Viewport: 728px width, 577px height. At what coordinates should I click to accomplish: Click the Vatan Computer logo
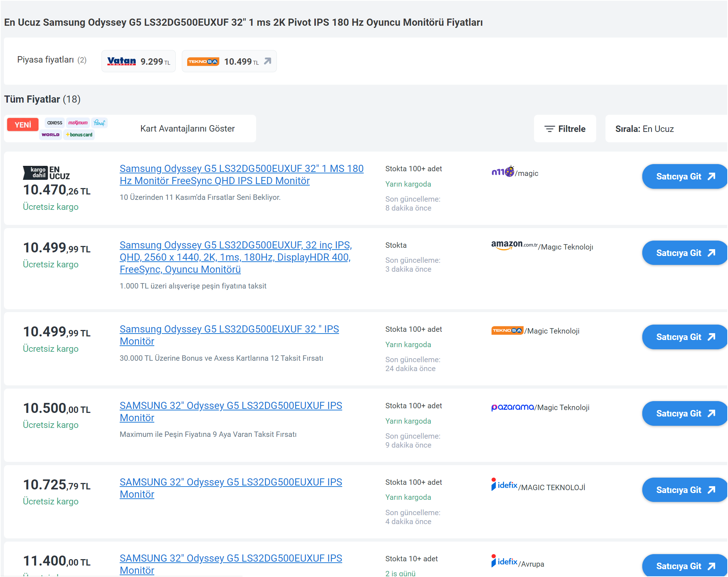(121, 61)
